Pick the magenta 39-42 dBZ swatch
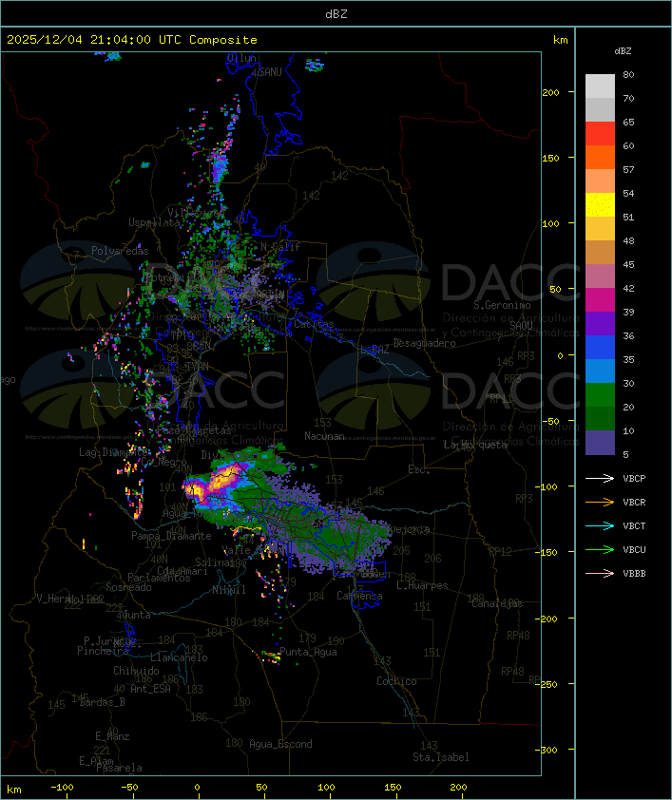The height and width of the screenshot is (800, 672). [x=600, y=299]
